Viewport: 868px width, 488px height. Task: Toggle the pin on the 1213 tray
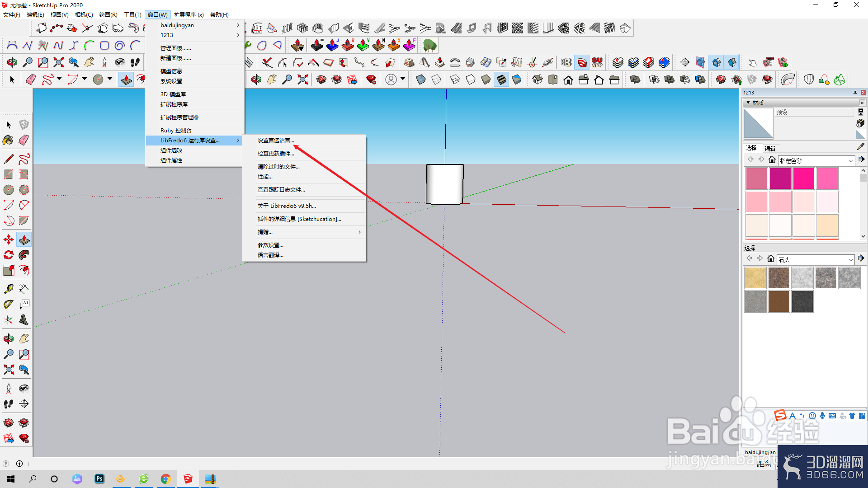[855, 93]
